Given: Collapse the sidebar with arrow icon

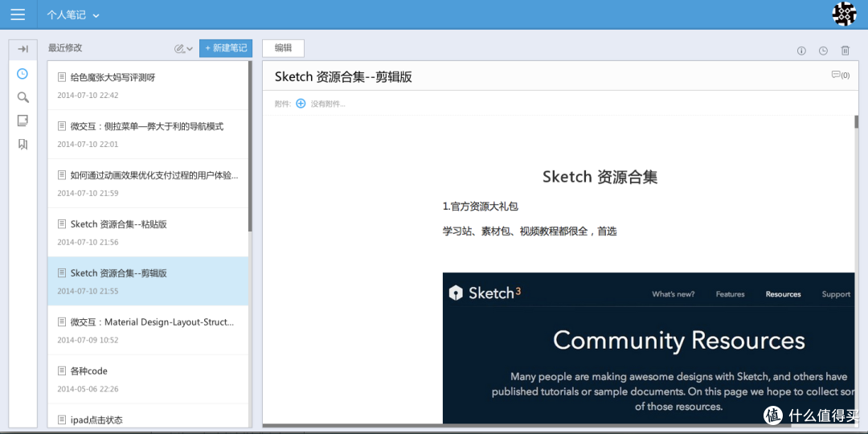Looking at the screenshot, I should click(x=23, y=49).
